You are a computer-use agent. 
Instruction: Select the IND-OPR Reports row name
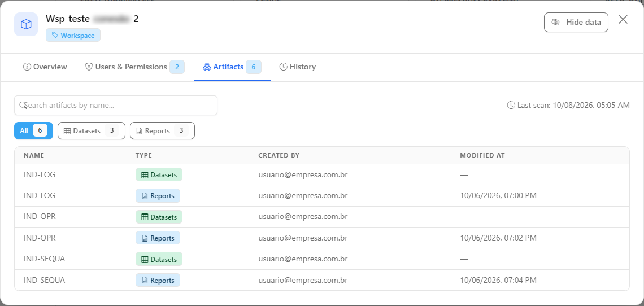coord(40,238)
